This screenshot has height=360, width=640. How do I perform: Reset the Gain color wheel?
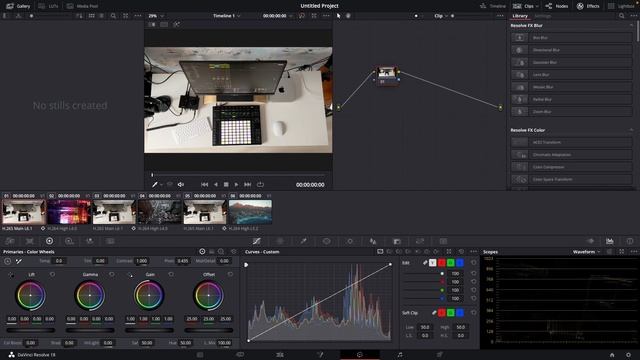click(x=171, y=275)
